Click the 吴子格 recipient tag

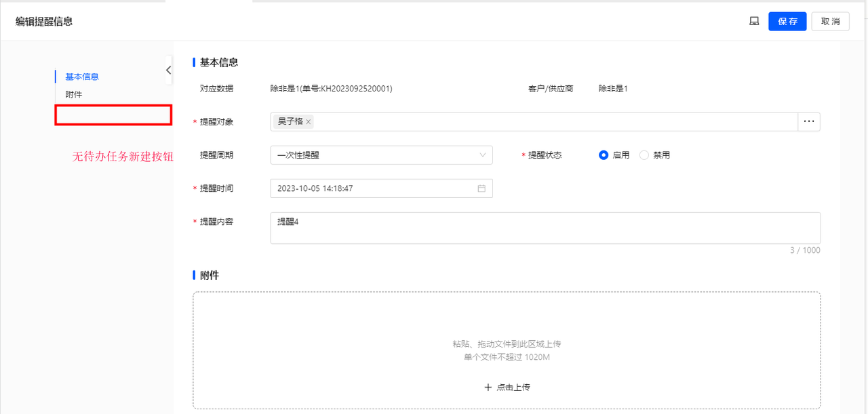[294, 122]
